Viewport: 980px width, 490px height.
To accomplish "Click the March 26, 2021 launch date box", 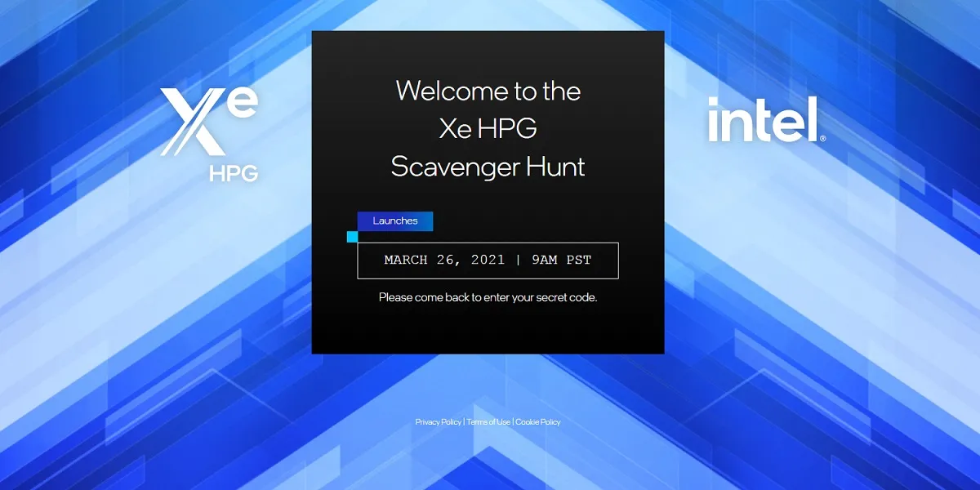I will [x=488, y=261].
